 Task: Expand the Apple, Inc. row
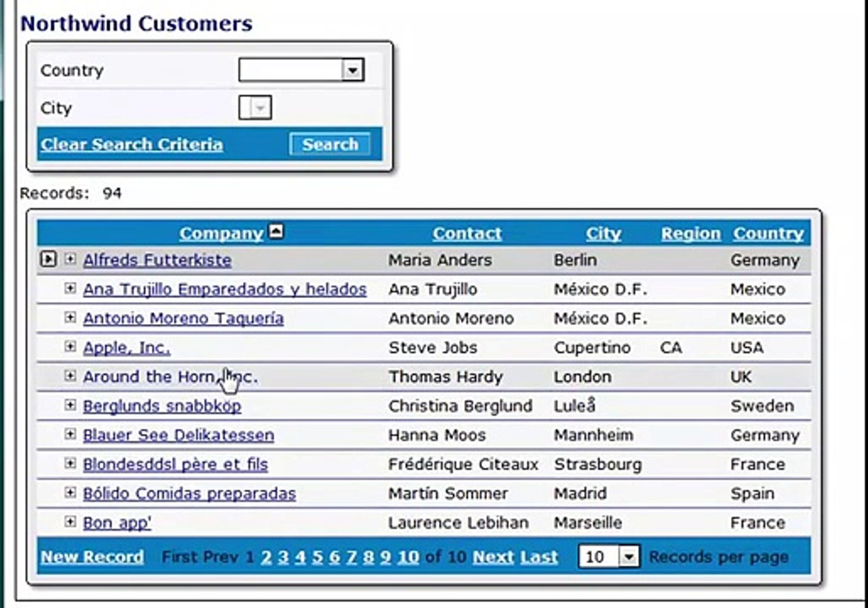[x=70, y=347]
